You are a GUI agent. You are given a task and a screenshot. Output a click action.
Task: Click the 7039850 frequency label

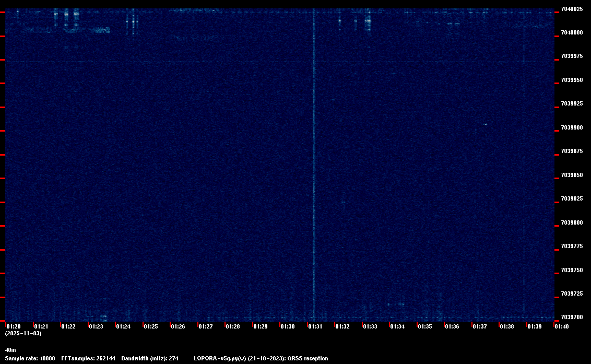[572, 175]
